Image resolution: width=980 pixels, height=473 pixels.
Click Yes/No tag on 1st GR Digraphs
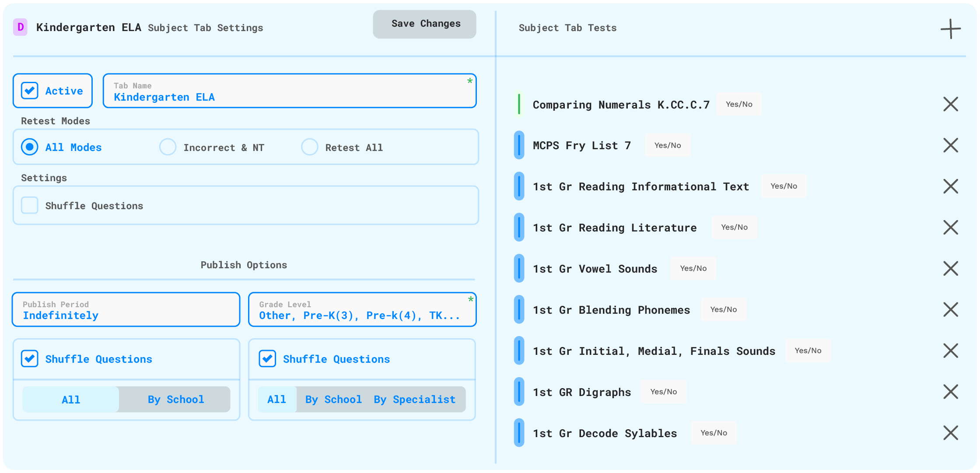(x=663, y=392)
